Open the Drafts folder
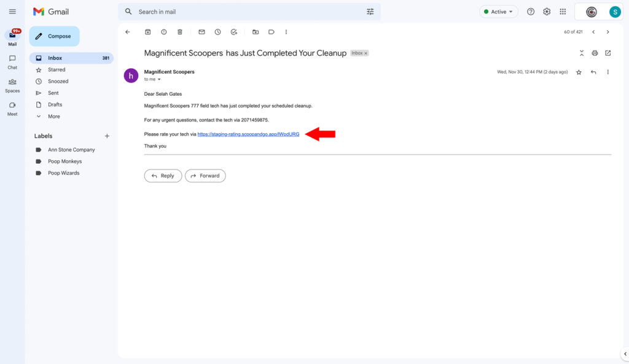 coord(55,104)
